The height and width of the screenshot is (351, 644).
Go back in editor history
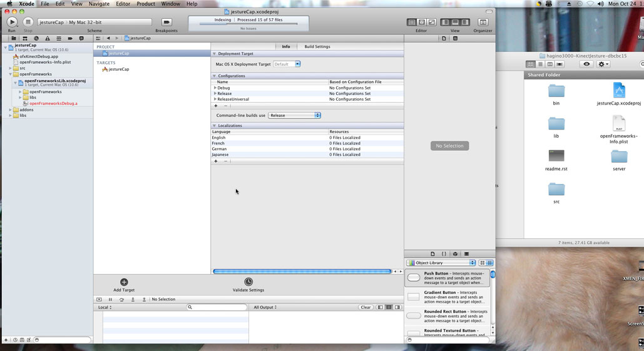pos(108,38)
